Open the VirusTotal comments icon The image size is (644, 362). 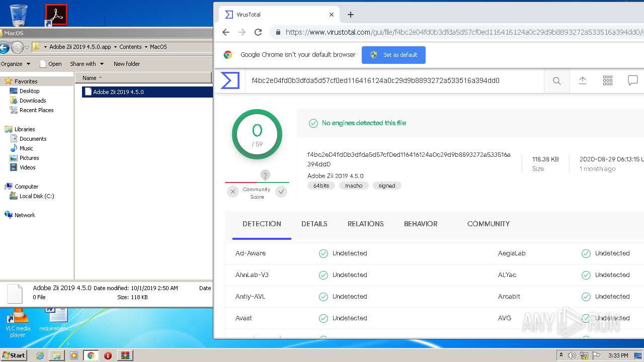point(633,80)
